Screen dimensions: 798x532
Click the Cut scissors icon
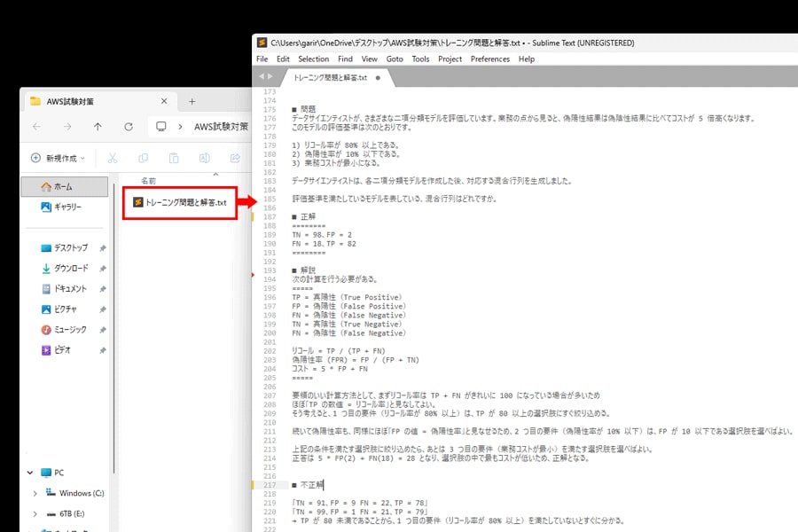[113, 159]
